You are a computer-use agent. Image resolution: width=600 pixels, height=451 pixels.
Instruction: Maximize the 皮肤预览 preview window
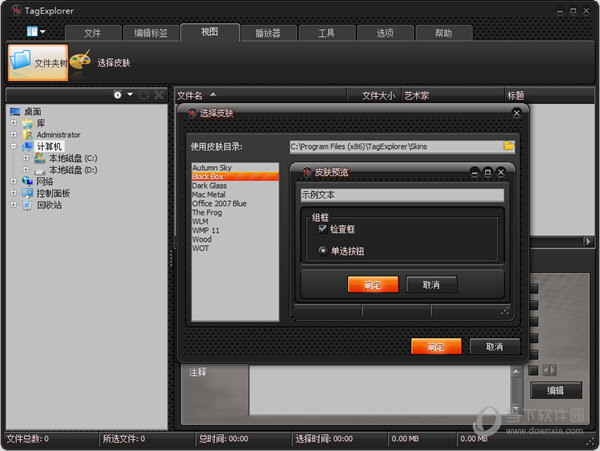pyautogui.click(x=488, y=173)
